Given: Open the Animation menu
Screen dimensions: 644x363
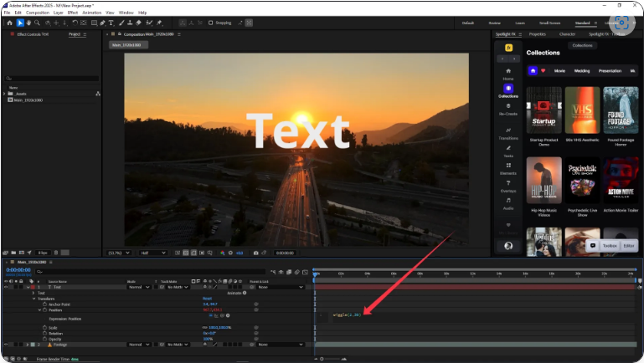Looking at the screenshot, I should 91,13.
